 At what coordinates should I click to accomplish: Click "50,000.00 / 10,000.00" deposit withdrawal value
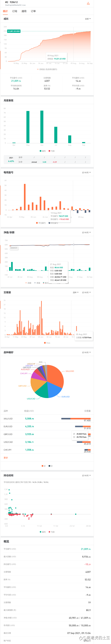80,626
